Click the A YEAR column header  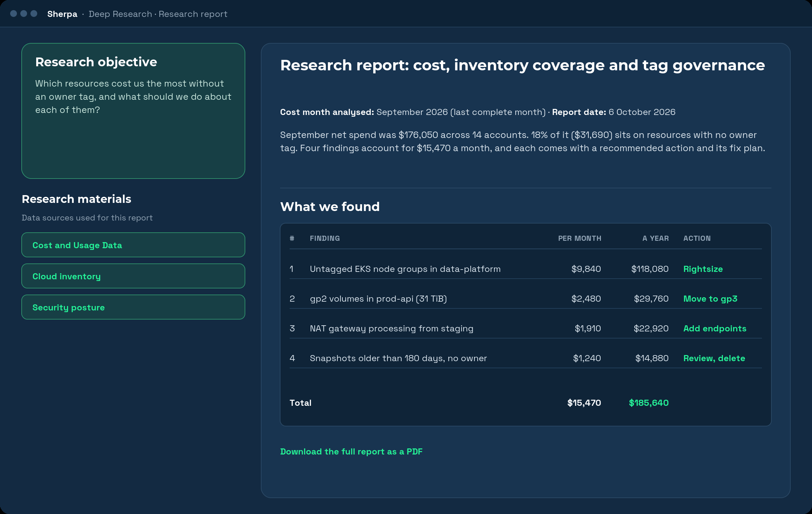tap(655, 238)
